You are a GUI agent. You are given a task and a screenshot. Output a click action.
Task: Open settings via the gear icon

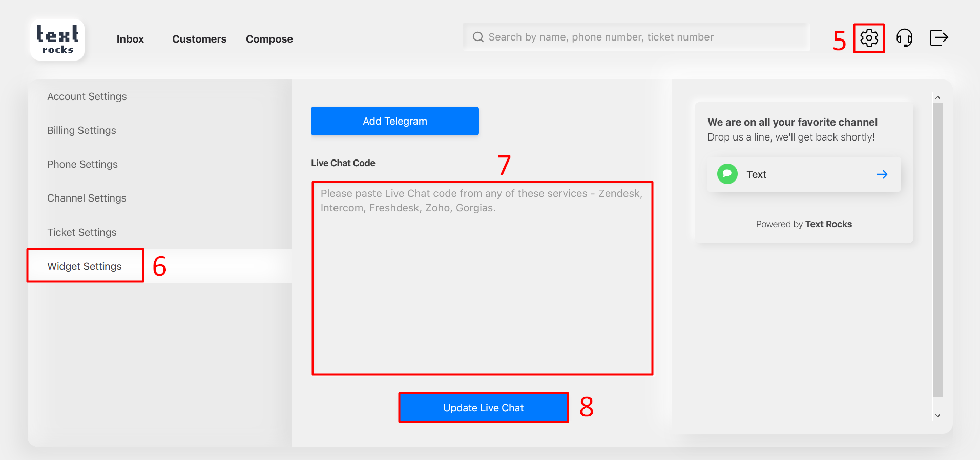point(869,38)
